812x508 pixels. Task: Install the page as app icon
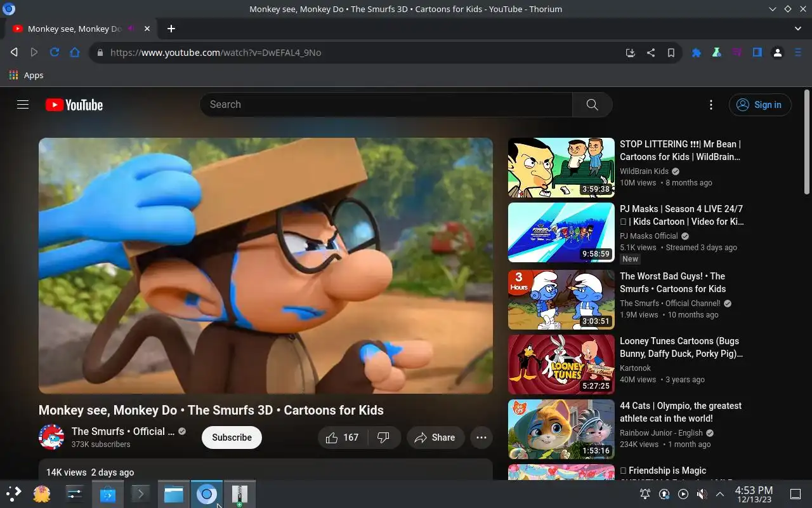click(x=630, y=53)
